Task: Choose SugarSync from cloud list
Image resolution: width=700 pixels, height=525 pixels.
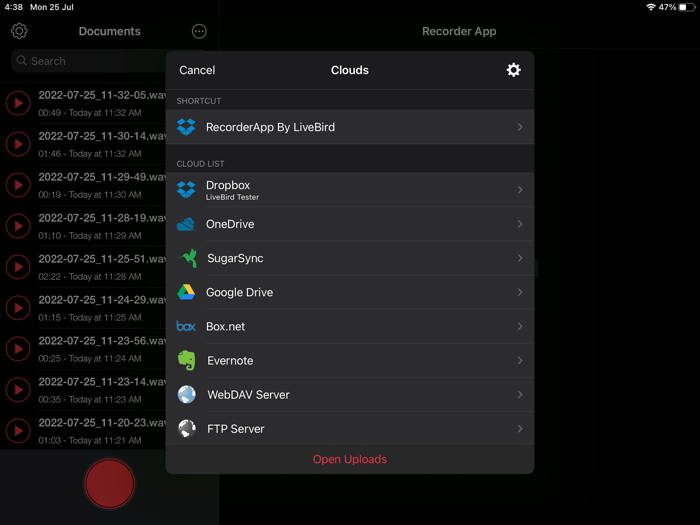Action: pyautogui.click(x=350, y=258)
